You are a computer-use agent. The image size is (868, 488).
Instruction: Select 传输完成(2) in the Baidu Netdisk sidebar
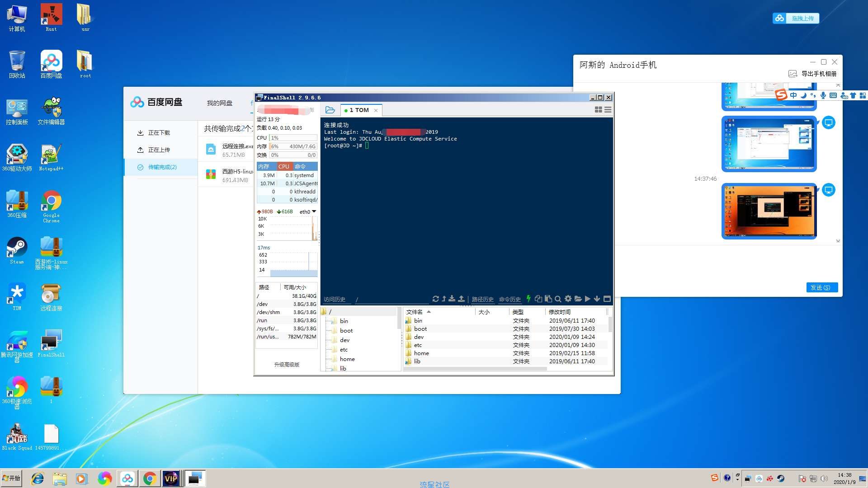[x=161, y=167]
